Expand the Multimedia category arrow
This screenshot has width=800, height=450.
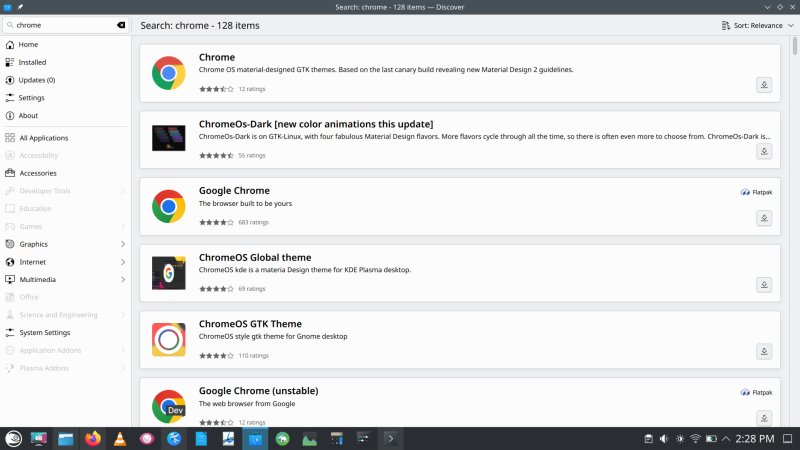pos(122,280)
